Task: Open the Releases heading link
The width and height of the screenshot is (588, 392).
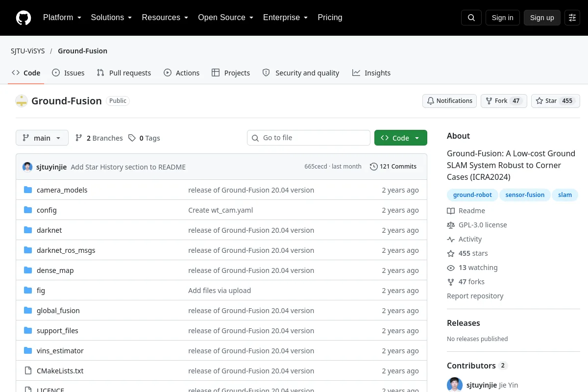Action: (464, 323)
